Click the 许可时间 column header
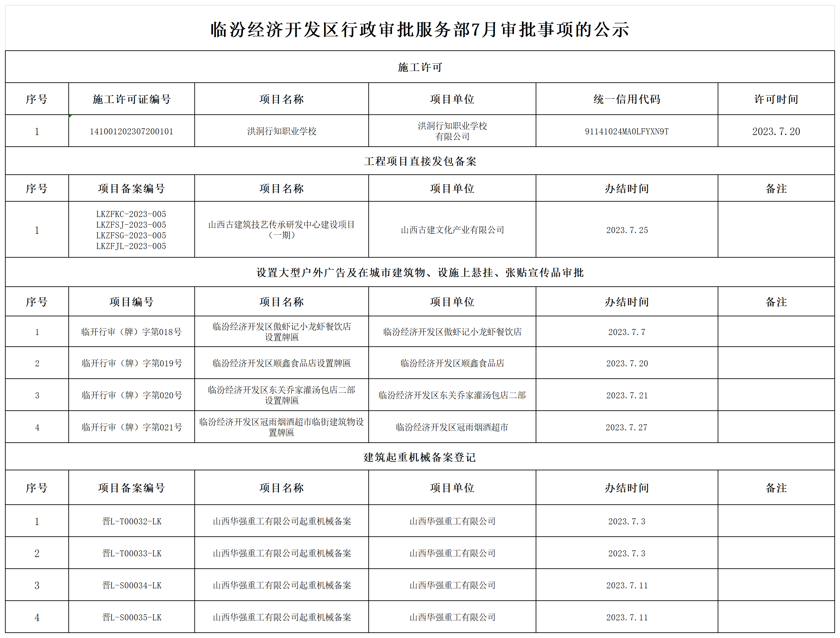The width and height of the screenshot is (840, 638). pos(776,99)
